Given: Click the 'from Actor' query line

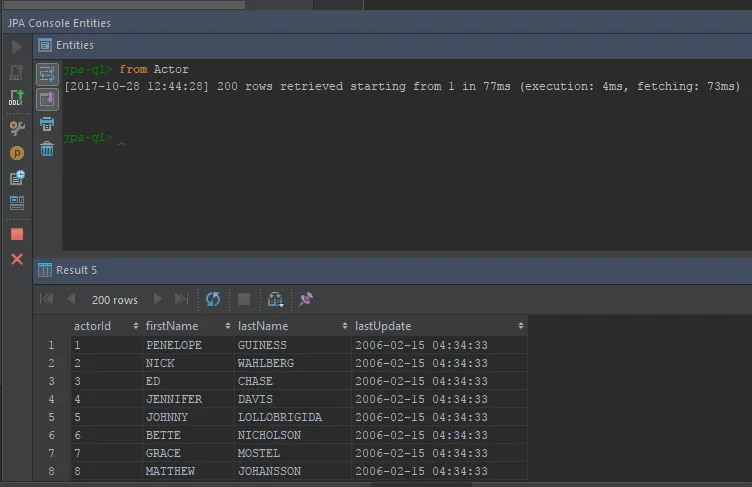Looking at the screenshot, I should [154, 69].
